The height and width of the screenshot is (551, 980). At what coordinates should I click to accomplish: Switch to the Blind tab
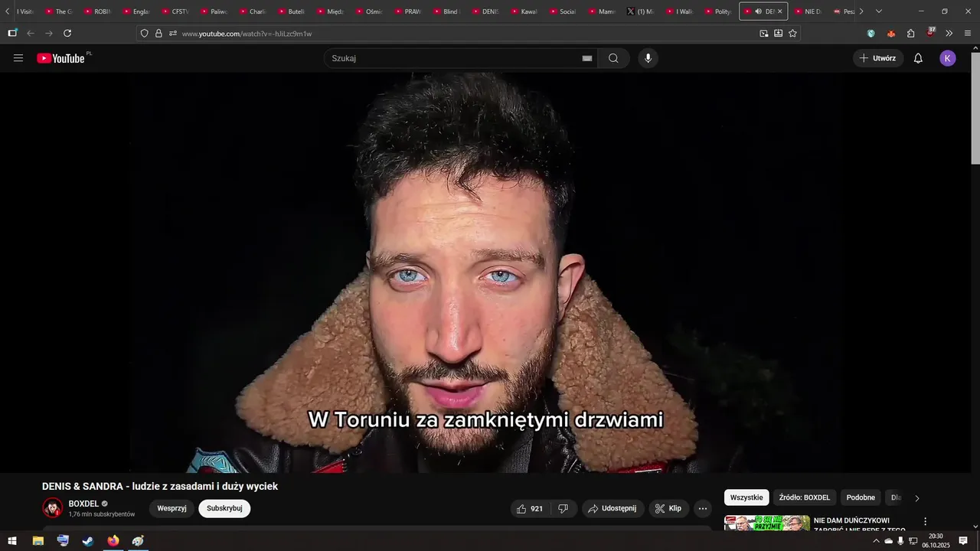coord(447,11)
